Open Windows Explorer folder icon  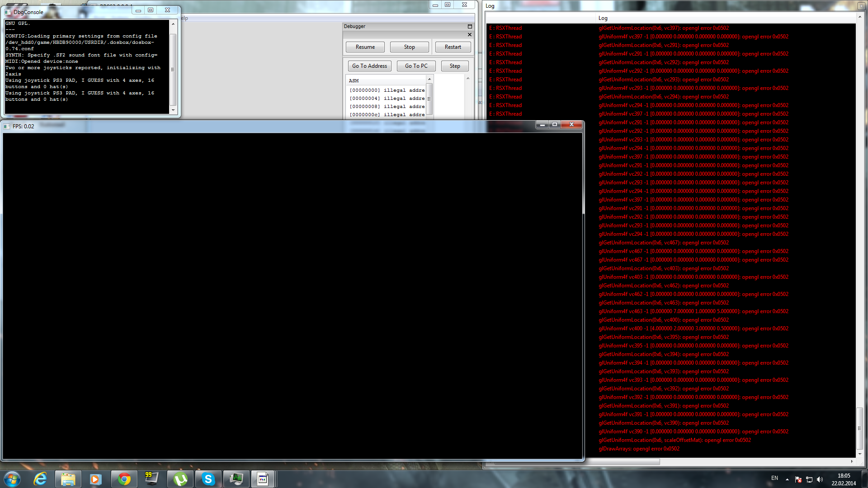[x=68, y=479]
